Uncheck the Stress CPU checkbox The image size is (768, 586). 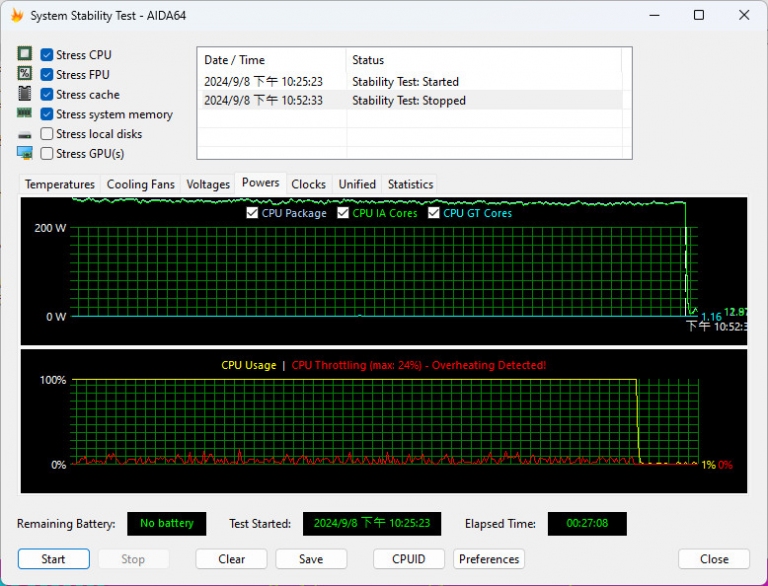point(47,55)
